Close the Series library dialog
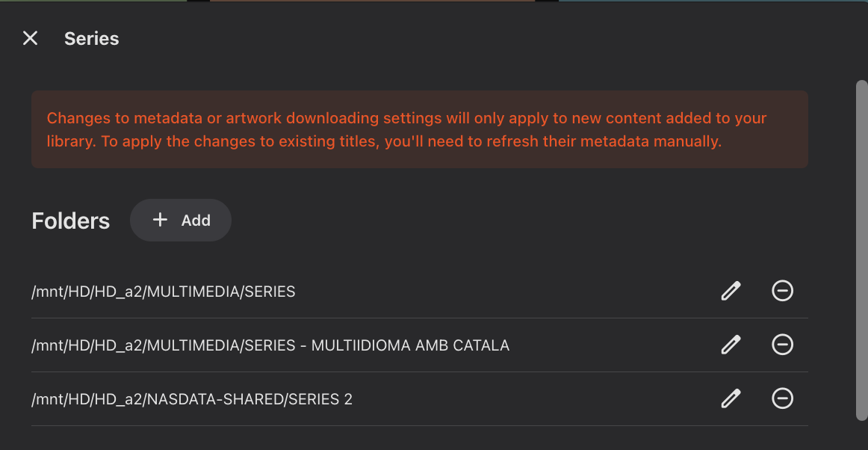 [30, 38]
